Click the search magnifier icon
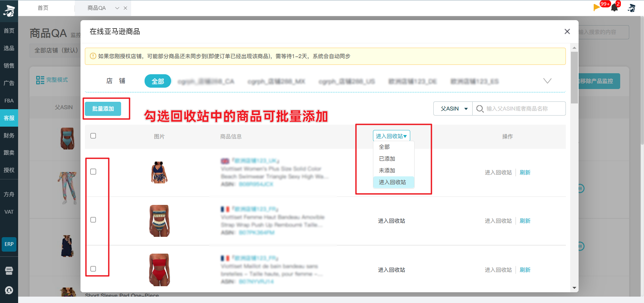Viewport: 644px width, 303px height. pyautogui.click(x=480, y=109)
